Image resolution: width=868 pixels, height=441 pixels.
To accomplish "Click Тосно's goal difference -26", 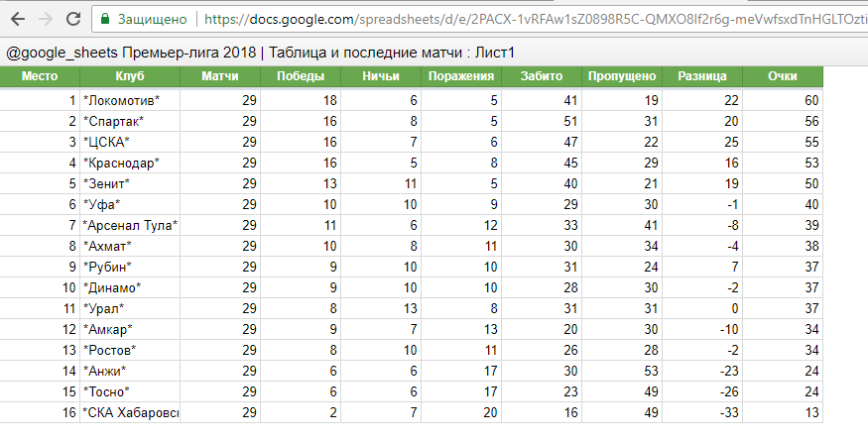I will coord(702,391).
